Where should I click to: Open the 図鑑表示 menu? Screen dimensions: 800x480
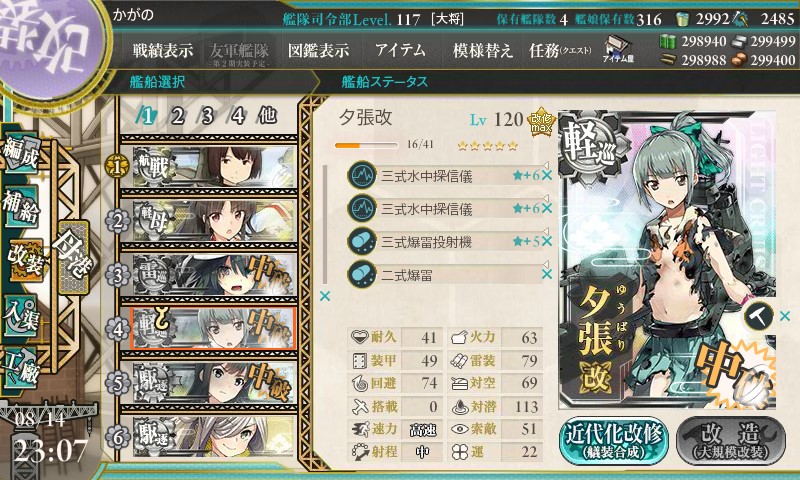pos(318,50)
